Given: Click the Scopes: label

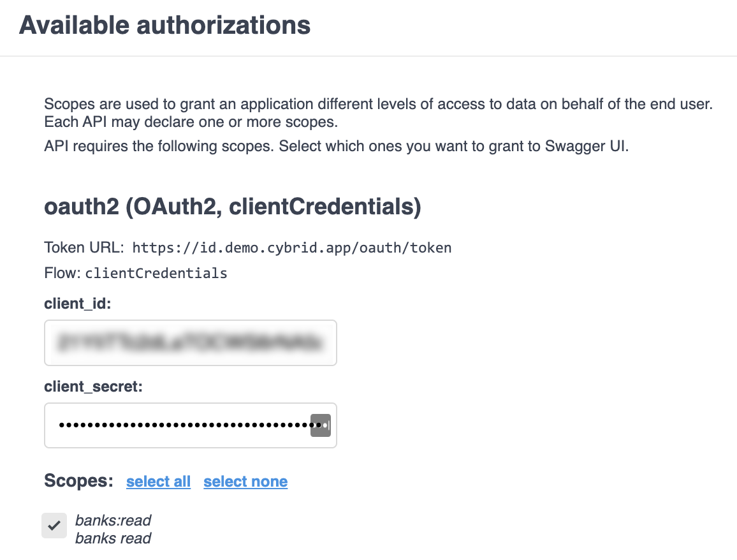Looking at the screenshot, I should coord(78,481).
